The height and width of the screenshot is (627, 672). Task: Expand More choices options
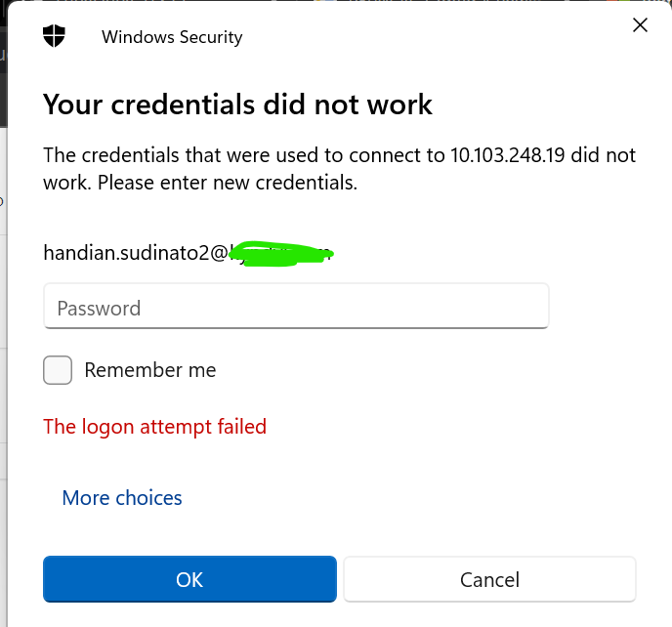(x=122, y=497)
